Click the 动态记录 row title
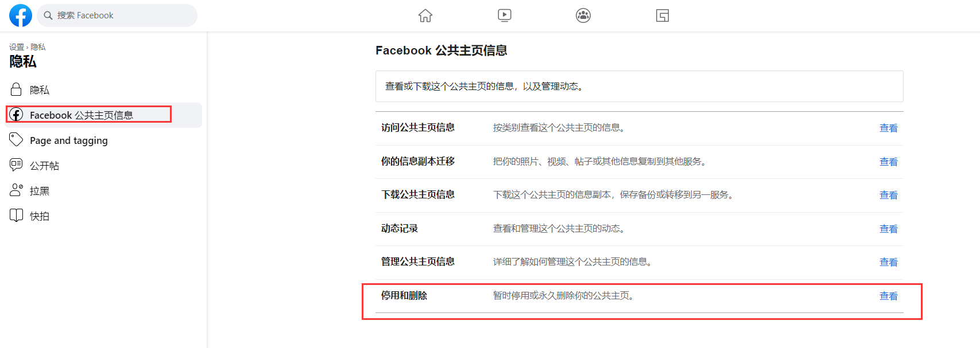980x348 pixels. (400, 228)
